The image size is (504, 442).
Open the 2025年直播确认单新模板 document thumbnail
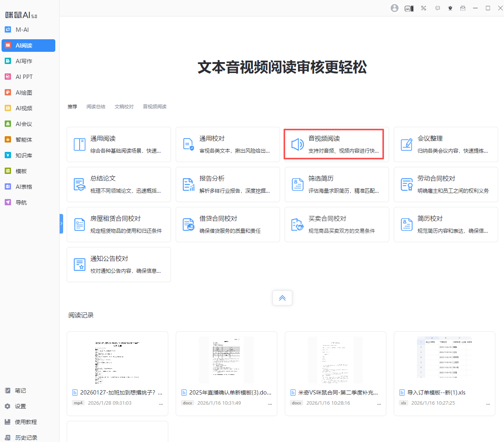226,360
